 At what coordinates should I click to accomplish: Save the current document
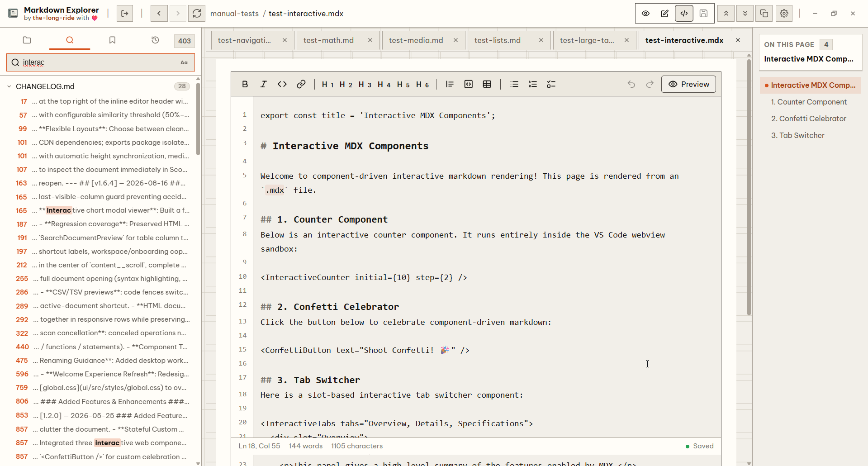click(x=703, y=14)
